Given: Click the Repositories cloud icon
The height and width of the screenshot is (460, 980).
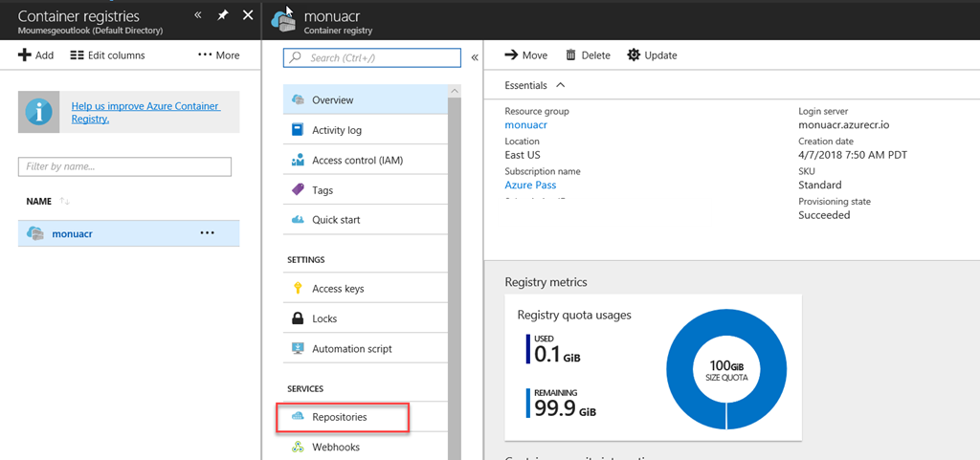Looking at the screenshot, I should pyautogui.click(x=299, y=416).
